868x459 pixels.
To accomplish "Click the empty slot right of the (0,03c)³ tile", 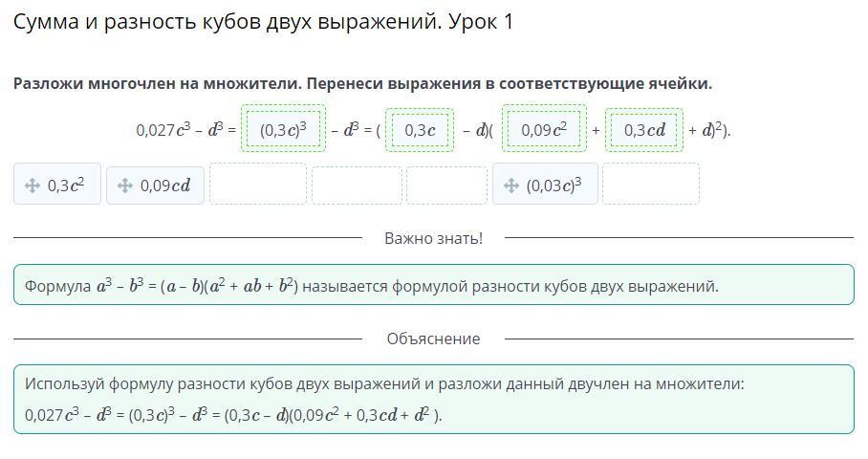I will pyautogui.click(x=650, y=185).
